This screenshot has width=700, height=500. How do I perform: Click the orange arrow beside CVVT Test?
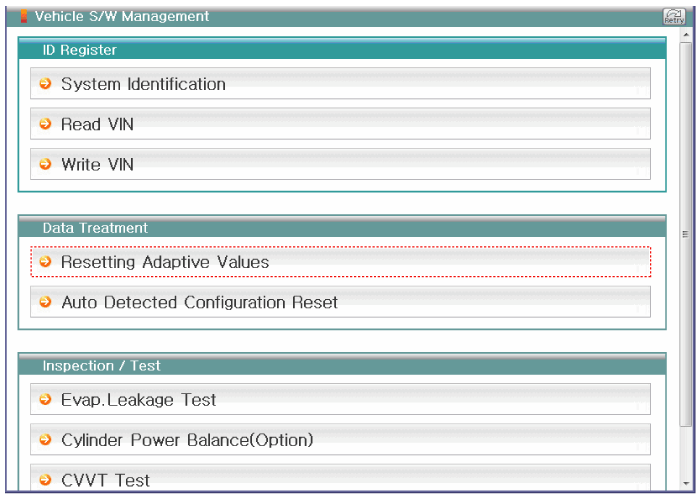(x=45, y=480)
